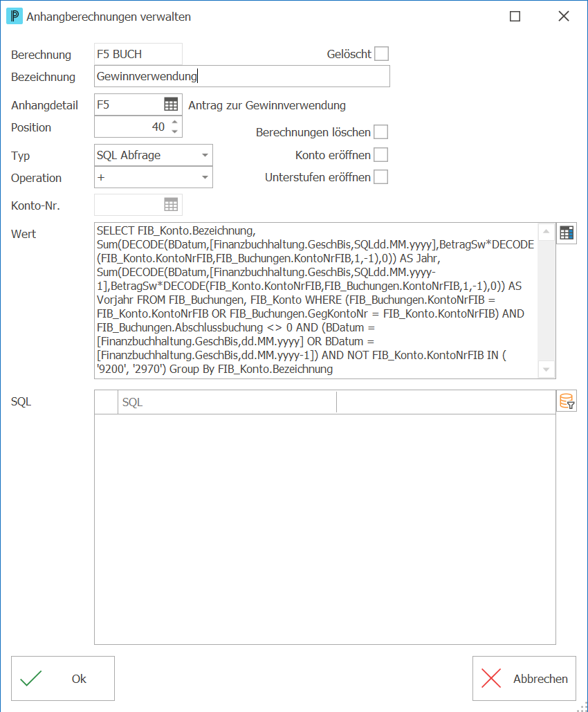Toggle Unterstufen eröffnen checkbox
The height and width of the screenshot is (712, 588).
[x=381, y=176]
